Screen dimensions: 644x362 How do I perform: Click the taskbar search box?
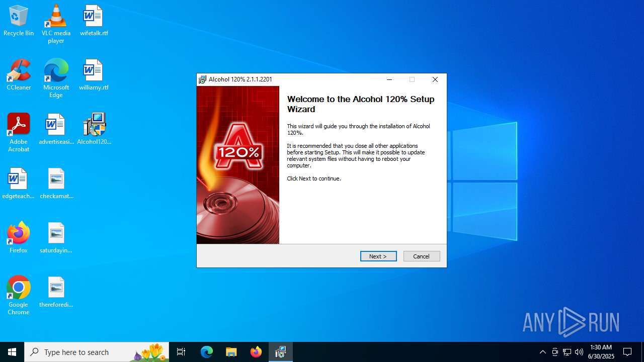click(97, 352)
